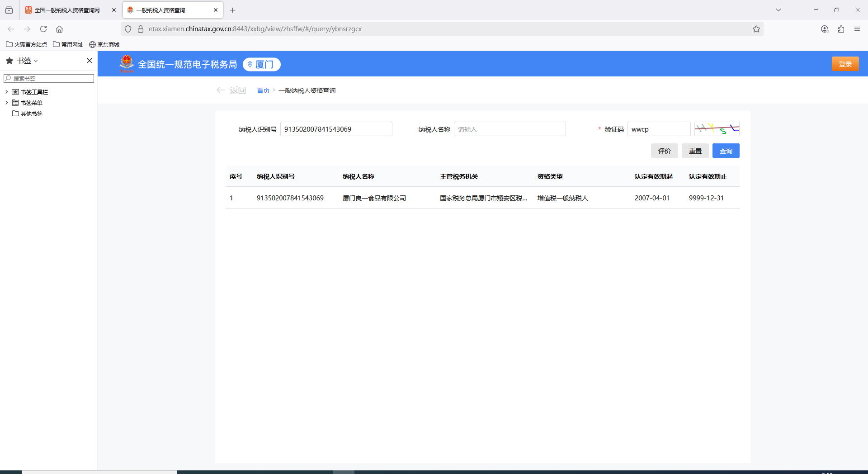
Task: Expand the 书签菜单 tree folder
Action: pyautogui.click(x=7, y=103)
